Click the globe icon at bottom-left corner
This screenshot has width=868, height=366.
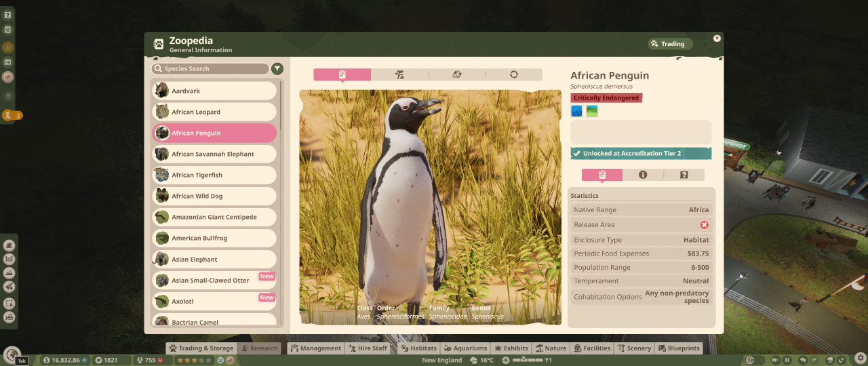[x=11, y=354]
